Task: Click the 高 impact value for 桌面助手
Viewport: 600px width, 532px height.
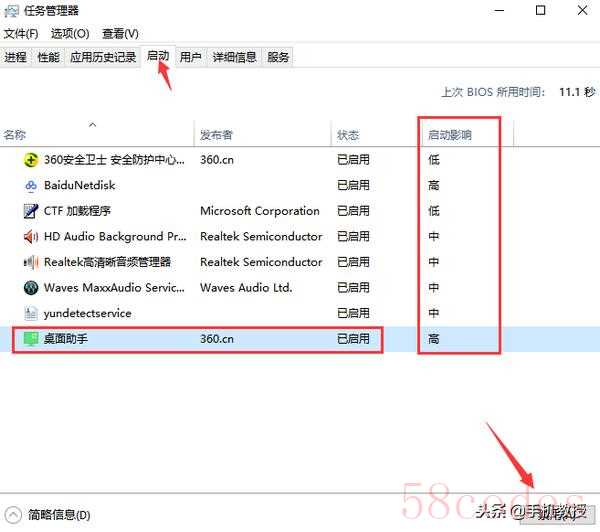Action: click(434, 339)
